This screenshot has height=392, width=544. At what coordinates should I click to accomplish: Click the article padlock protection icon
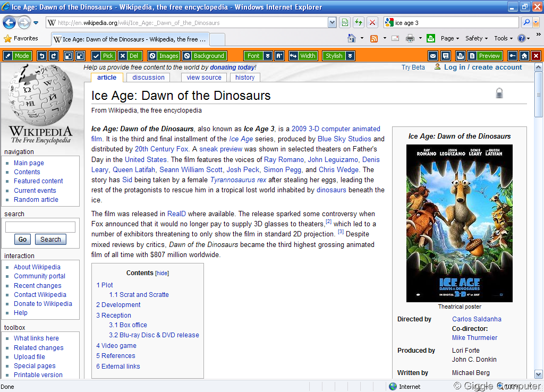pos(499,93)
